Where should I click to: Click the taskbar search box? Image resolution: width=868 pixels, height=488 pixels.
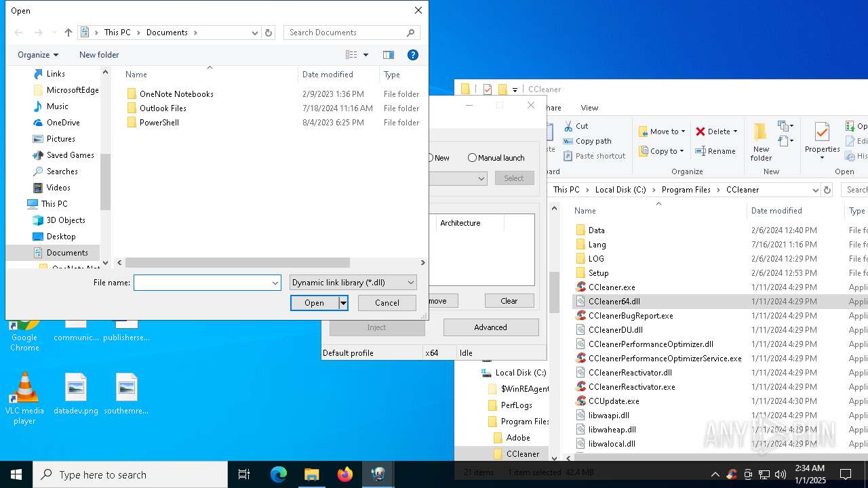click(130, 474)
